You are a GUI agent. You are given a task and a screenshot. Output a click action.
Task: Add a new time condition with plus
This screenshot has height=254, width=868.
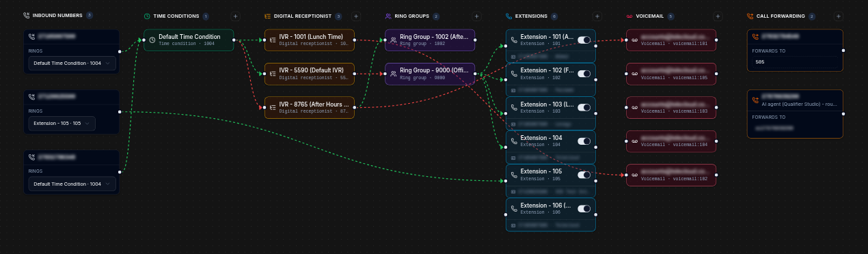235,16
